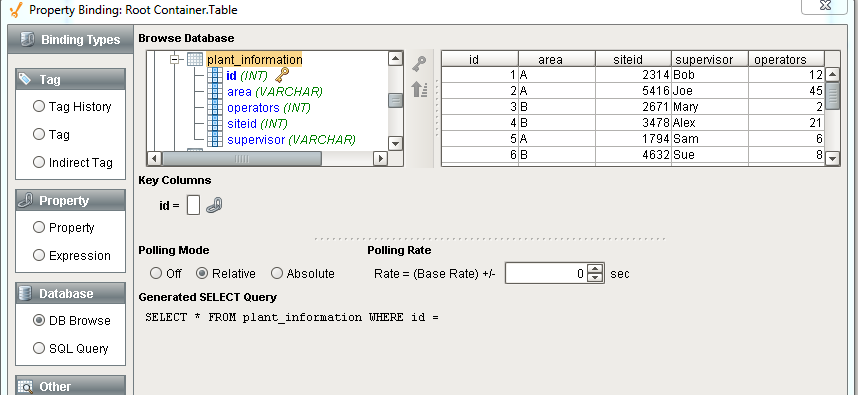The height and width of the screenshot is (395, 858).
Task: Increase polling rate with spinner up arrow
Action: (x=595, y=268)
